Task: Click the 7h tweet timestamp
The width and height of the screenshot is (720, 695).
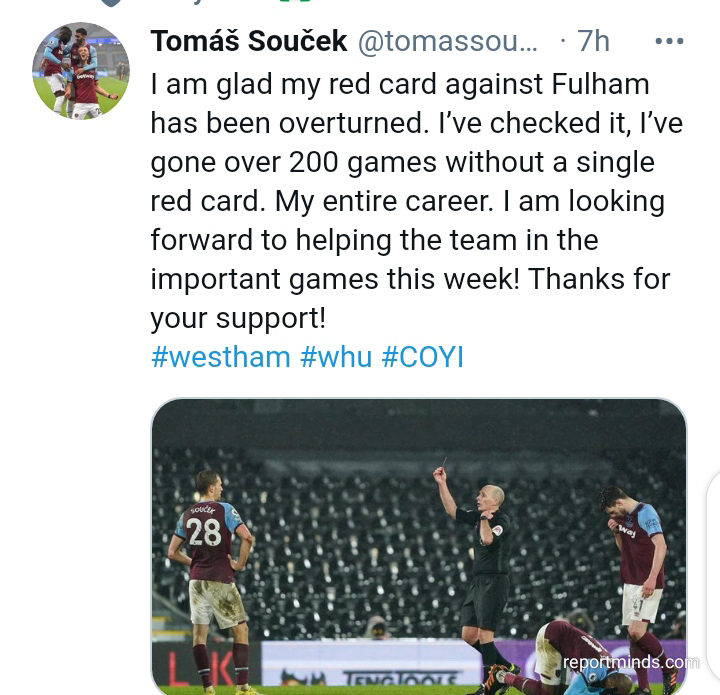Action: (593, 41)
